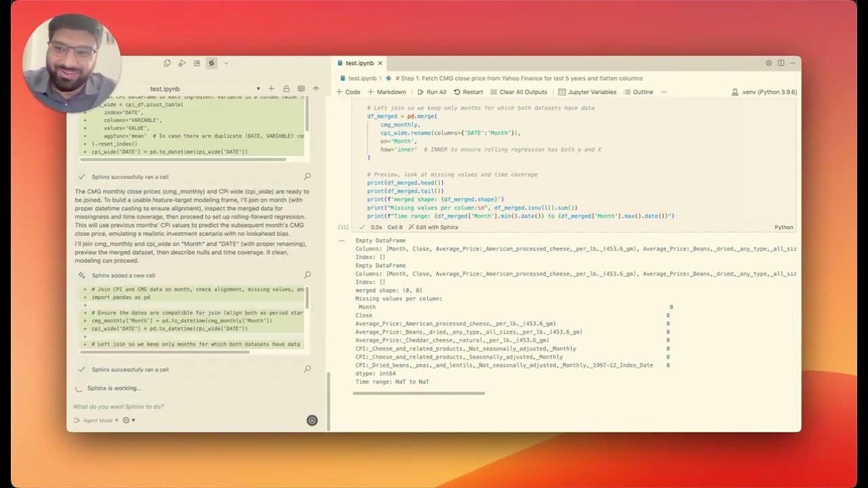
Task: Click the 'dtype: int64' output line
Action: (x=375, y=373)
